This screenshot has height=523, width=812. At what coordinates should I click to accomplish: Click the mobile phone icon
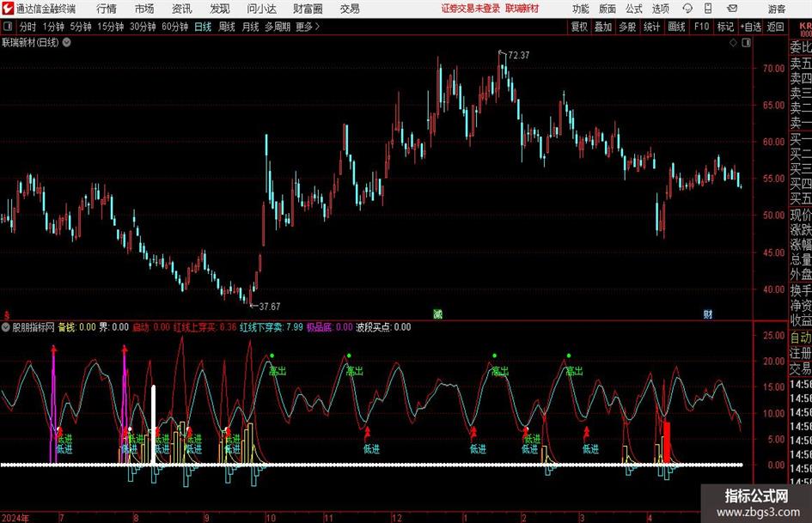(708, 9)
